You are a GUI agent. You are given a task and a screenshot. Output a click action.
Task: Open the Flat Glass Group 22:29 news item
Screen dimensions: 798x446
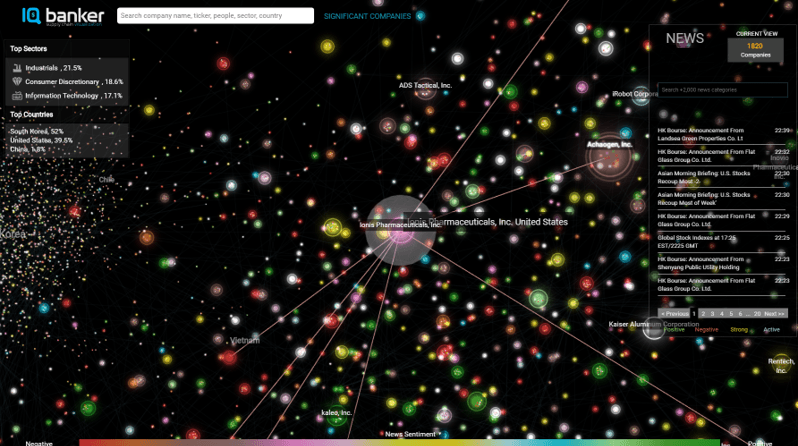[x=722, y=220]
